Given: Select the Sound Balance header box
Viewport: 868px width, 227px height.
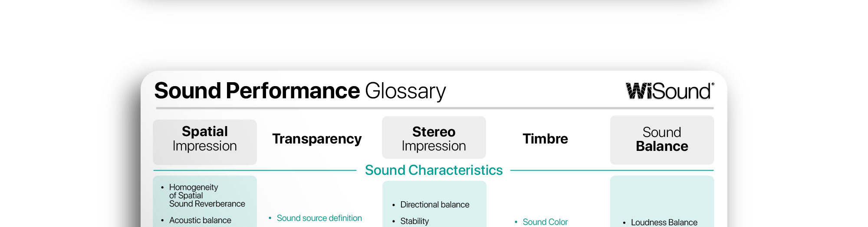Looking at the screenshot, I should (x=662, y=140).
